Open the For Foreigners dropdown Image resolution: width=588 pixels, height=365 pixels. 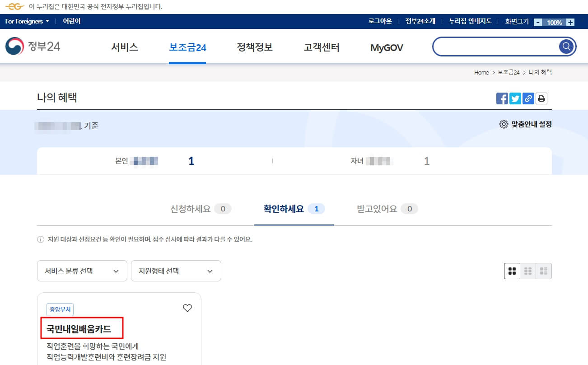27,21
